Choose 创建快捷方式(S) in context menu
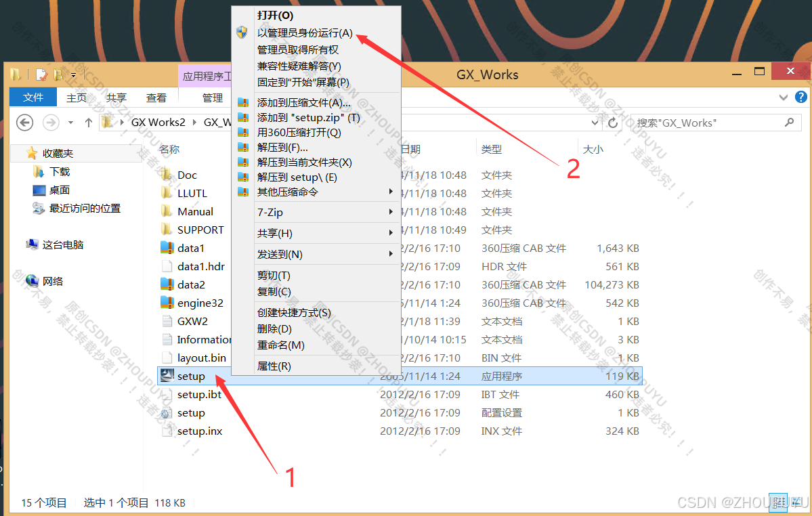812x516 pixels. pyautogui.click(x=294, y=313)
